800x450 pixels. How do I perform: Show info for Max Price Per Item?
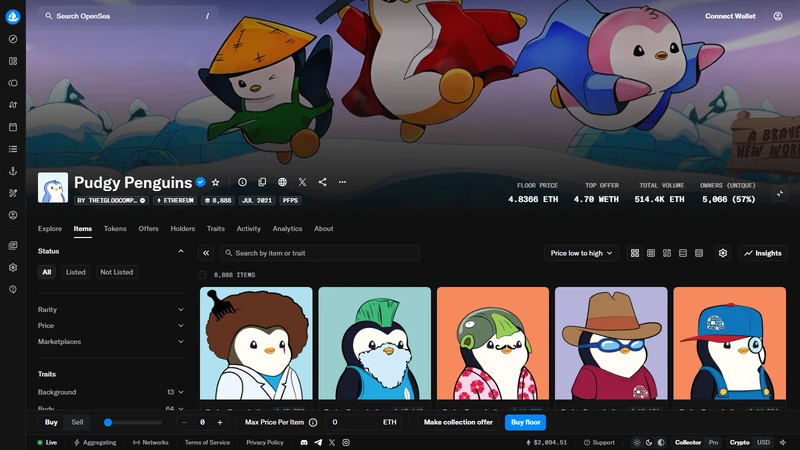(313, 422)
